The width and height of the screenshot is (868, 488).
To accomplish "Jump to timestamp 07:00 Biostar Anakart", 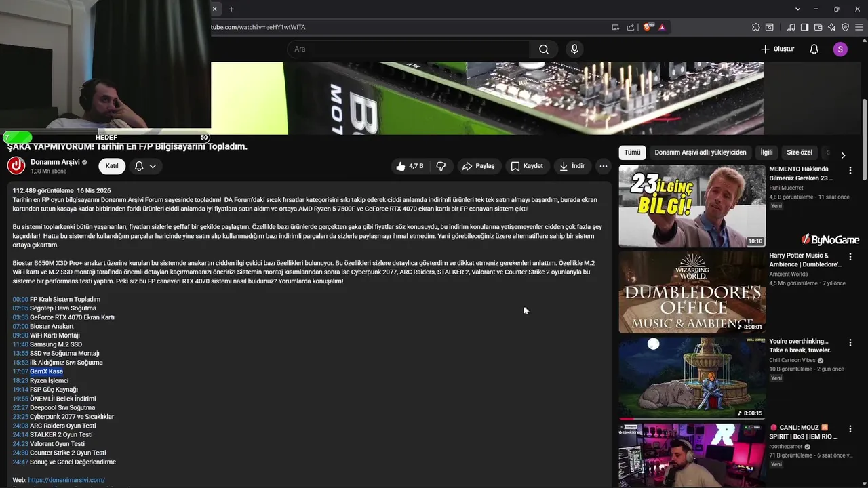I will [x=20, y=326].
